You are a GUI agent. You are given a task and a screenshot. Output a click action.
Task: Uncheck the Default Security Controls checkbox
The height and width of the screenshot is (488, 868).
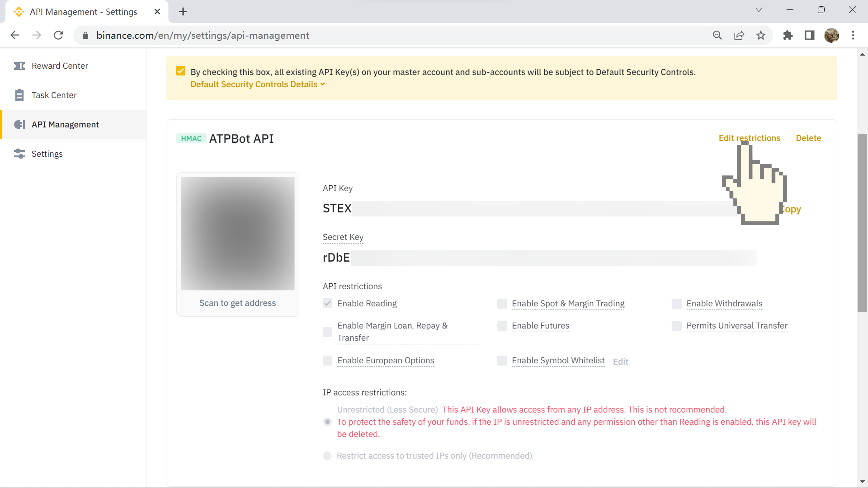click(181, 71)
